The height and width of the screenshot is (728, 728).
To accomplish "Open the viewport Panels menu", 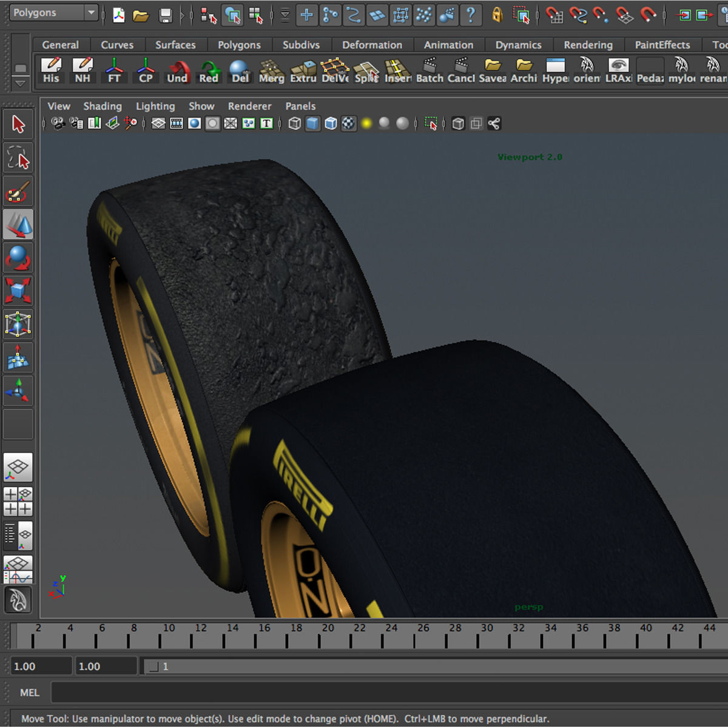I will pyautogui.click(x=300, y=106).
